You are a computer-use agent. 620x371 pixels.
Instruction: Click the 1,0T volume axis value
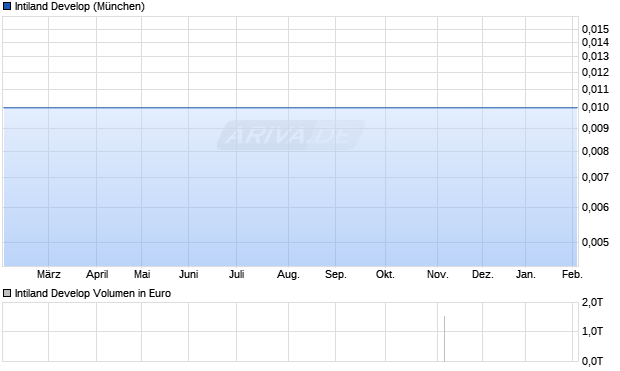[592, 331]
